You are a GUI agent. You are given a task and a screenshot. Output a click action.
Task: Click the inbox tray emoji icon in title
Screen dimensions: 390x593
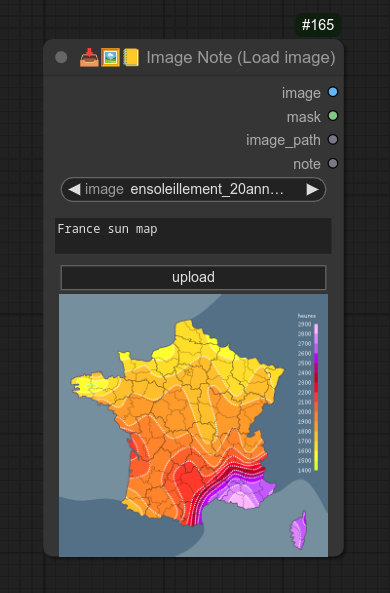click(x=89, y=57)
